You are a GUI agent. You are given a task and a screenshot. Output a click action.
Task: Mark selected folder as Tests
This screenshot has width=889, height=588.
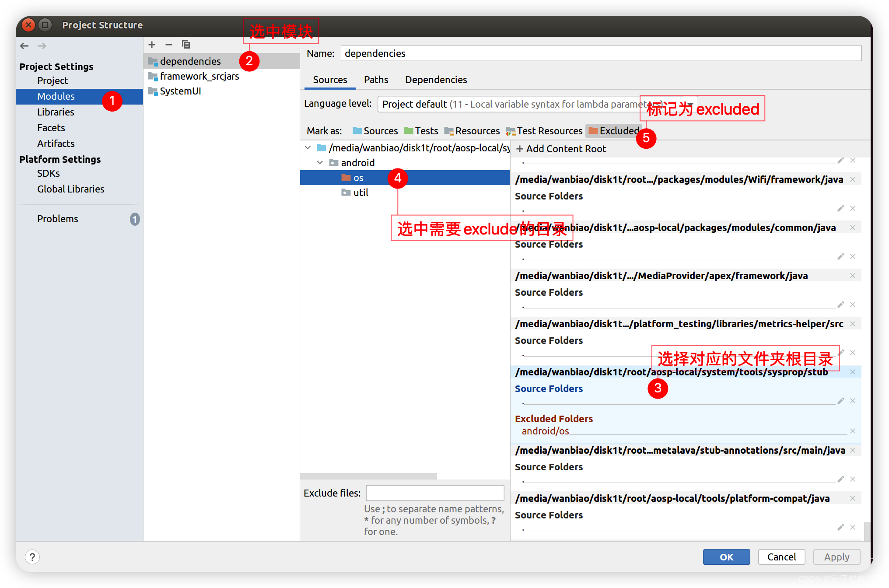point(421,131)
